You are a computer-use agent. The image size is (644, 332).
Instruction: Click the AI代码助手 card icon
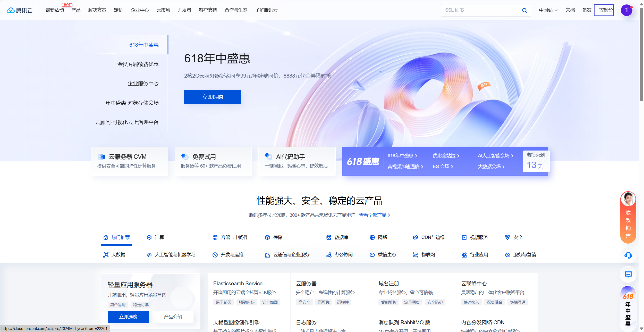point(268,156)
